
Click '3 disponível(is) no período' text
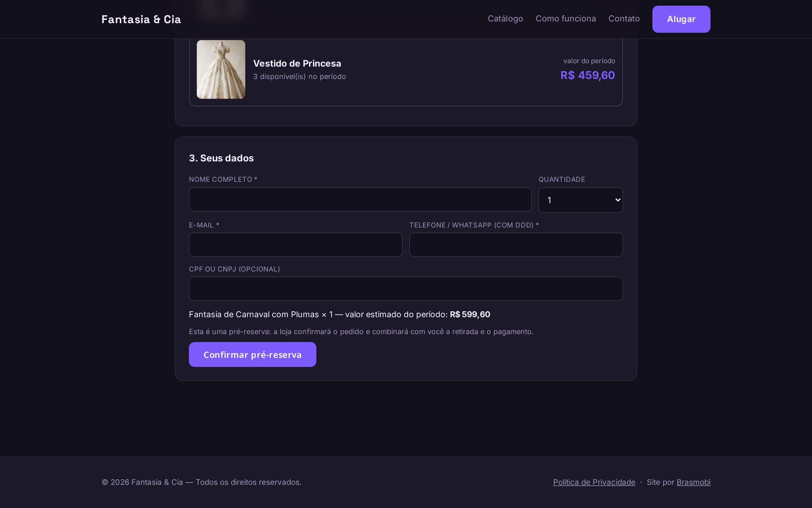(x=299, y=76)
